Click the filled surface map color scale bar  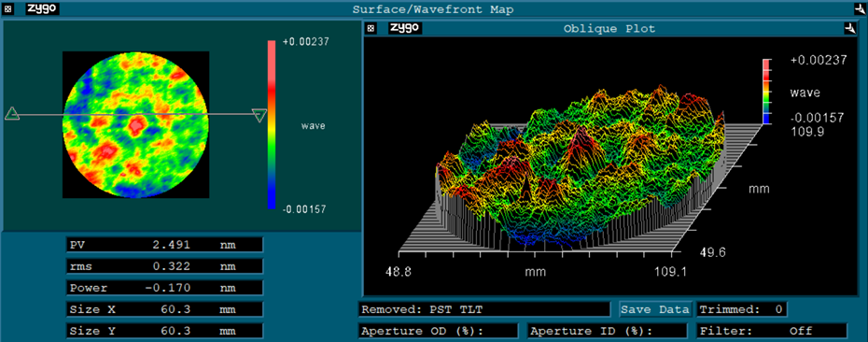click(x=272, y=124)
